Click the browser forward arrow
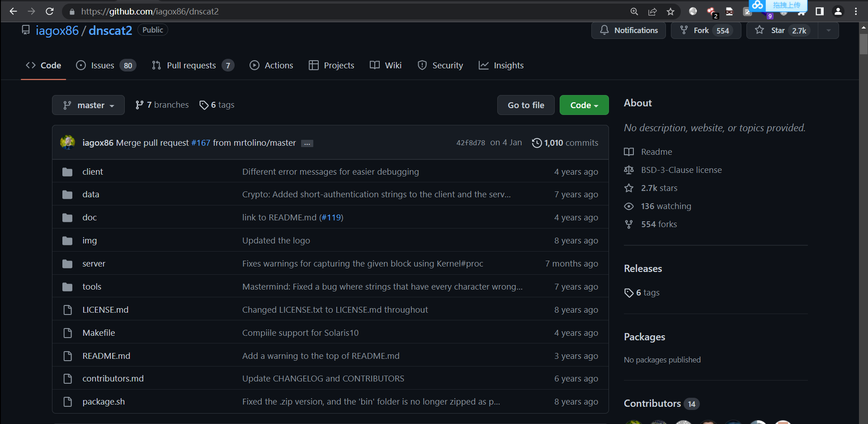 click(31, 11)
